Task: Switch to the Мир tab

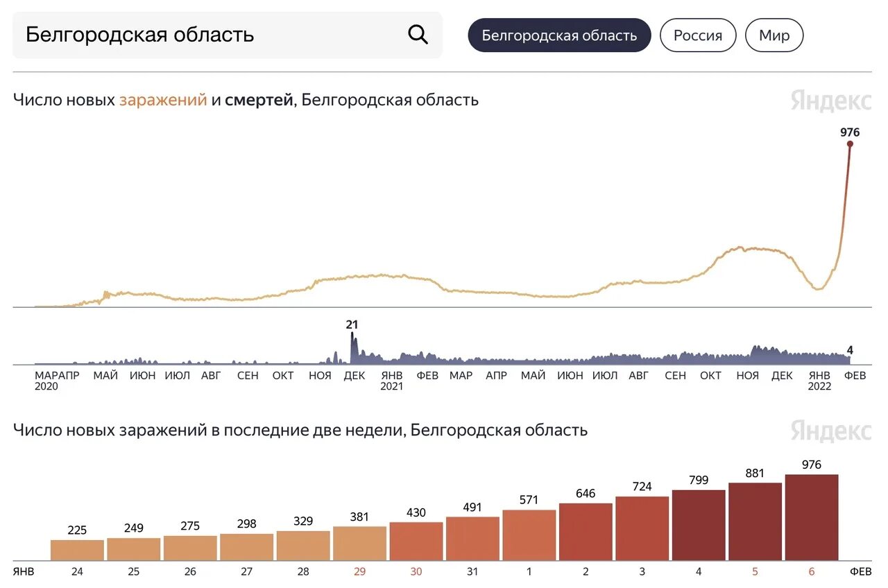Action: 774,35
